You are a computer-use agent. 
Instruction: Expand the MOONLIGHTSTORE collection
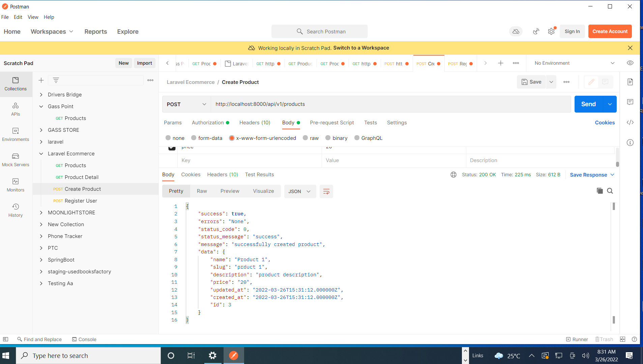point(41,213)
